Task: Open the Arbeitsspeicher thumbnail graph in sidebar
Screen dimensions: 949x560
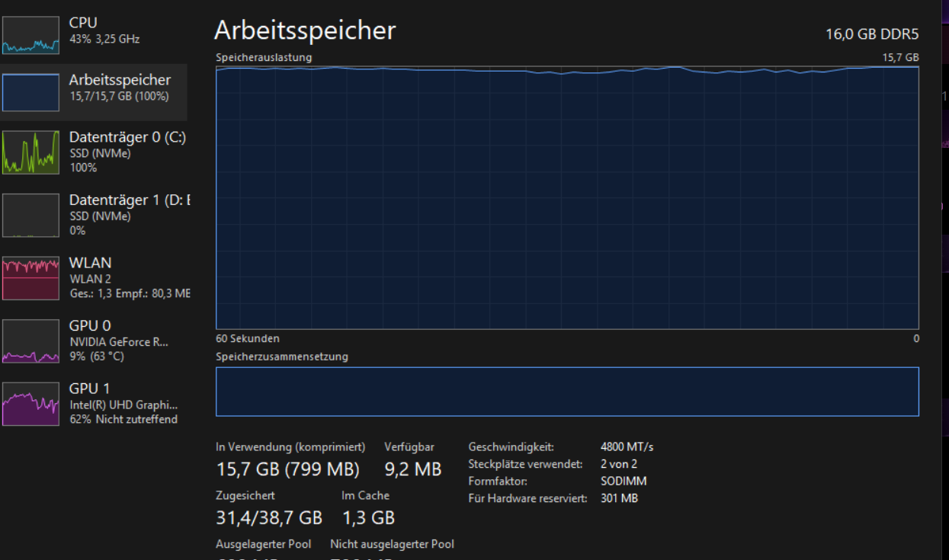Action: [x=30, y=92]
